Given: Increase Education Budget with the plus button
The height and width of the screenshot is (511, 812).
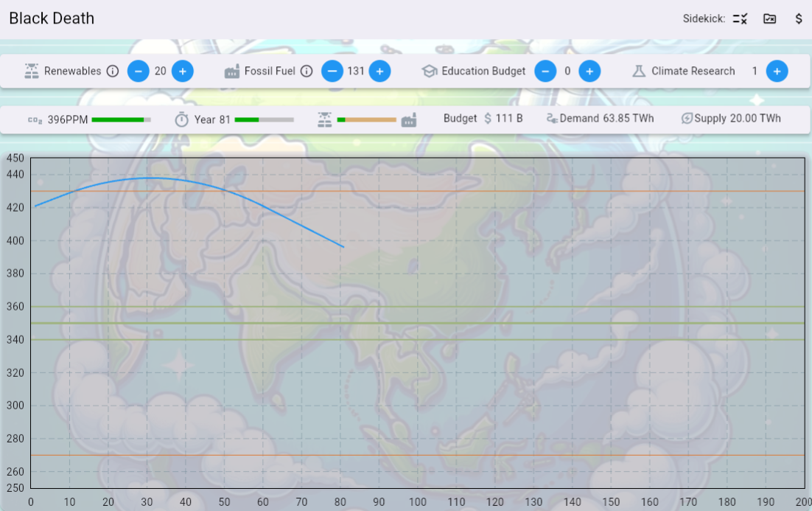Looking at the screenshot, I should click(x=589, y=71).
